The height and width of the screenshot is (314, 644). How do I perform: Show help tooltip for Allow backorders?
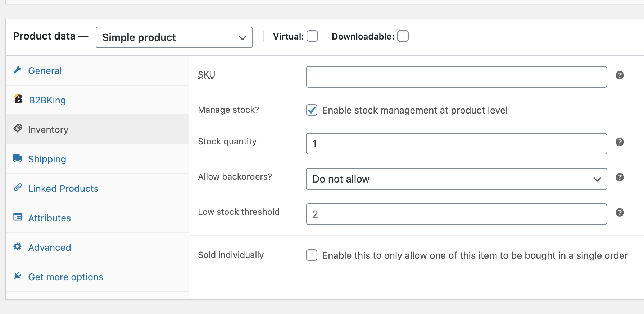pos(620,177)
